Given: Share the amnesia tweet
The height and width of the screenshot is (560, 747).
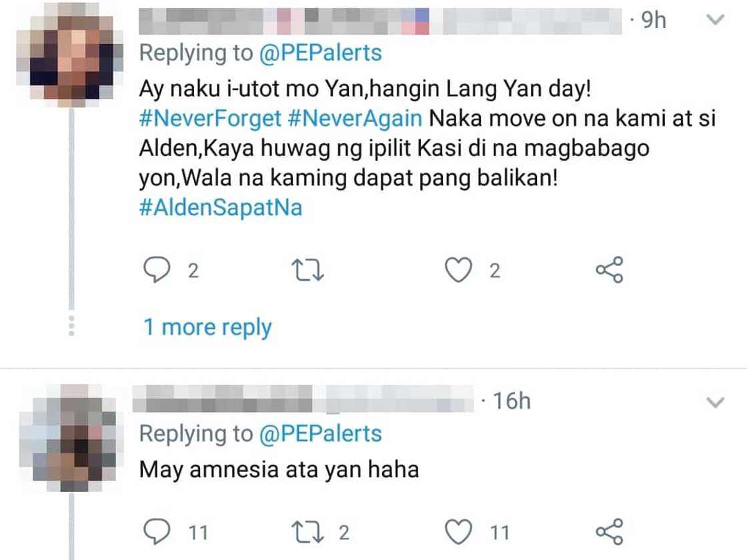Looking at the screenshot, I should pyautogui.click(x=609, y=531).
